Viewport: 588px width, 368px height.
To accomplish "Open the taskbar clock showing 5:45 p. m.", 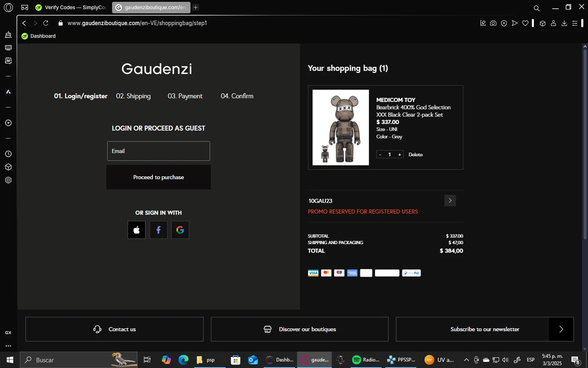I will coord(552,360).
